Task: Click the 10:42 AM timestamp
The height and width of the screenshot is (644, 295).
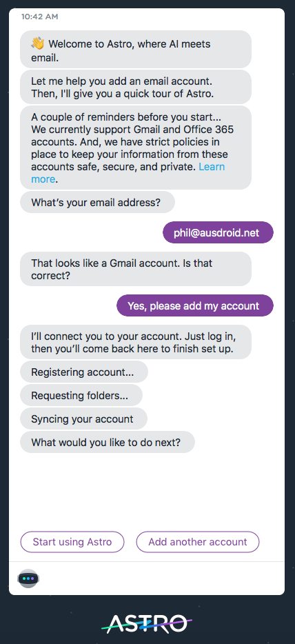Action: pyautogui.click(x=40, y=17)
